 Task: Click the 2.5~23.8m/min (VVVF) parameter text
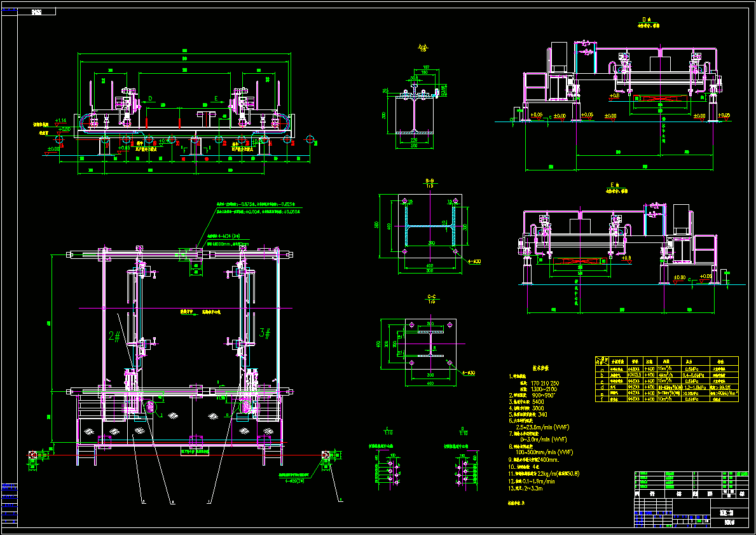tap(542, 427)
